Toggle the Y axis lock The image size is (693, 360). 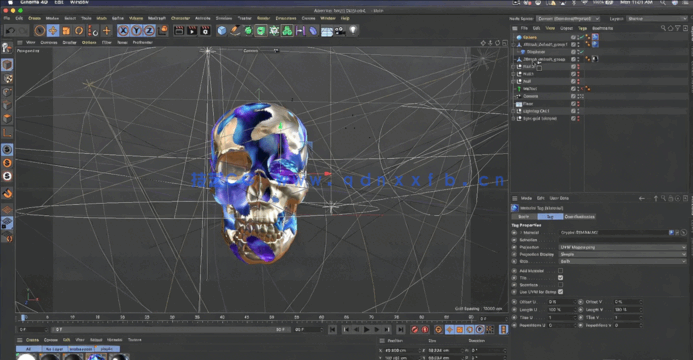tap(136, 30)
